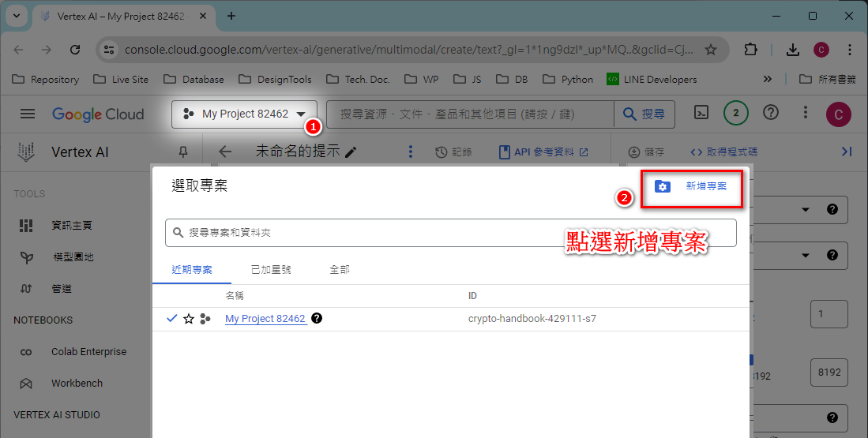868x438 pixels.
Task: Select the crypto-handbook-429111-s7 ID text
Action: point(532,319)
